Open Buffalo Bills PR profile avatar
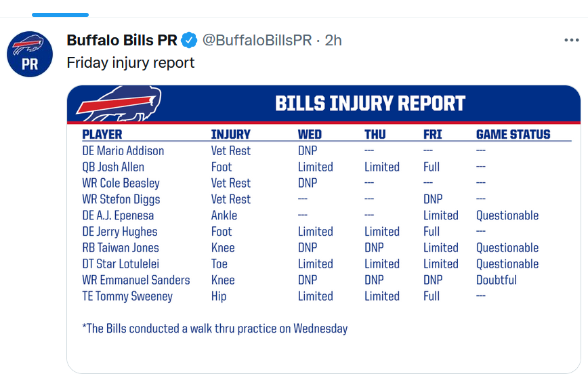588x376 pixels. point(30,54)
